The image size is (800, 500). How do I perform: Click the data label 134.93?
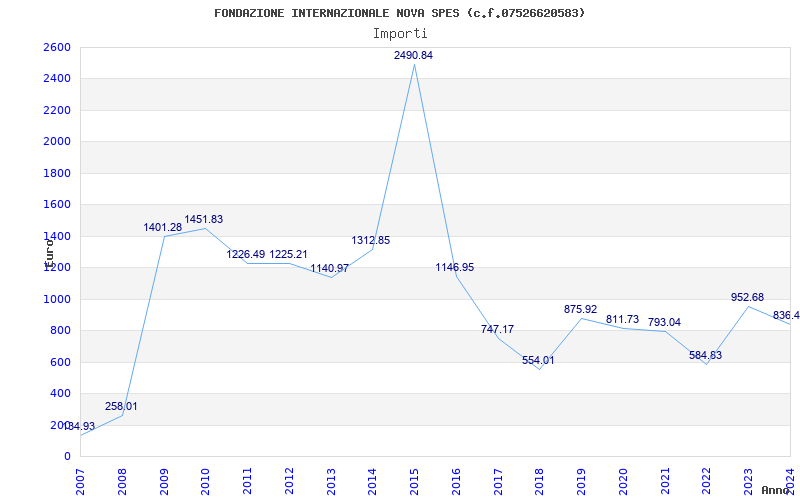(79, 426)
